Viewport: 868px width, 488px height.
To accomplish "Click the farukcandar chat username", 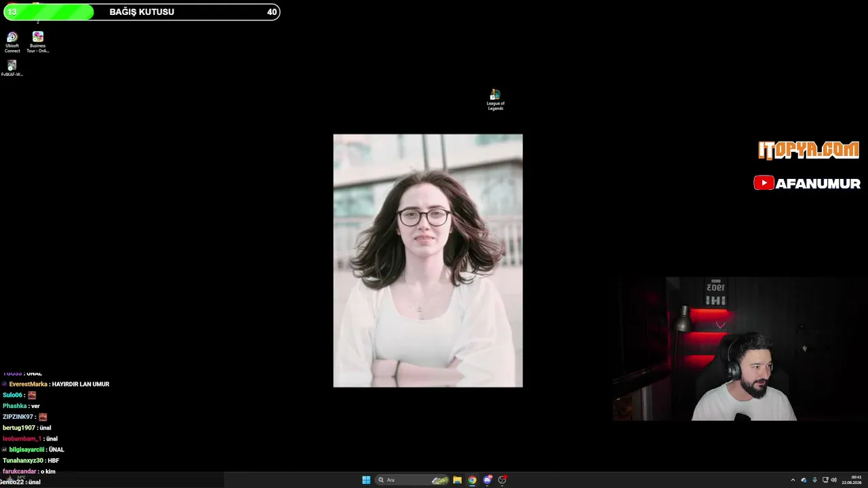I will [x=20, y=471].
